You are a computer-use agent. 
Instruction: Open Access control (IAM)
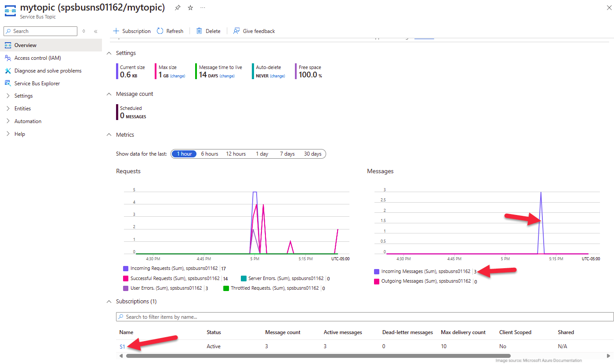point(37,58)
